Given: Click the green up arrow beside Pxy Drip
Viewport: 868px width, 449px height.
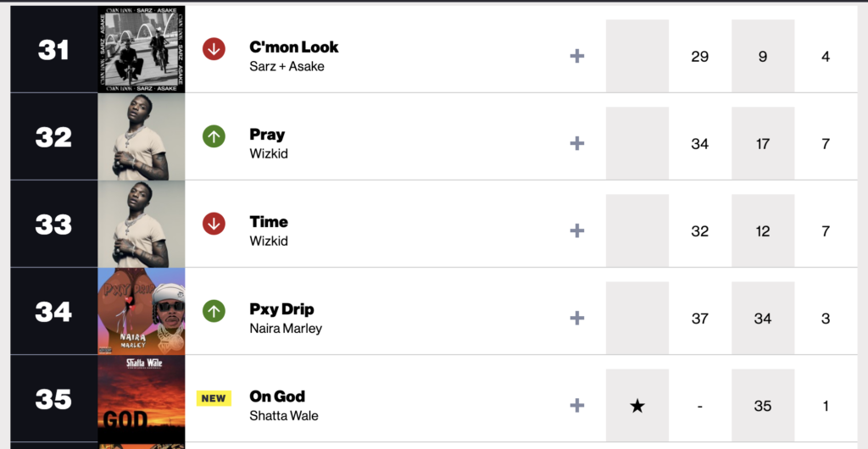Looking at the screenshot, I should [x=214, y=311].
